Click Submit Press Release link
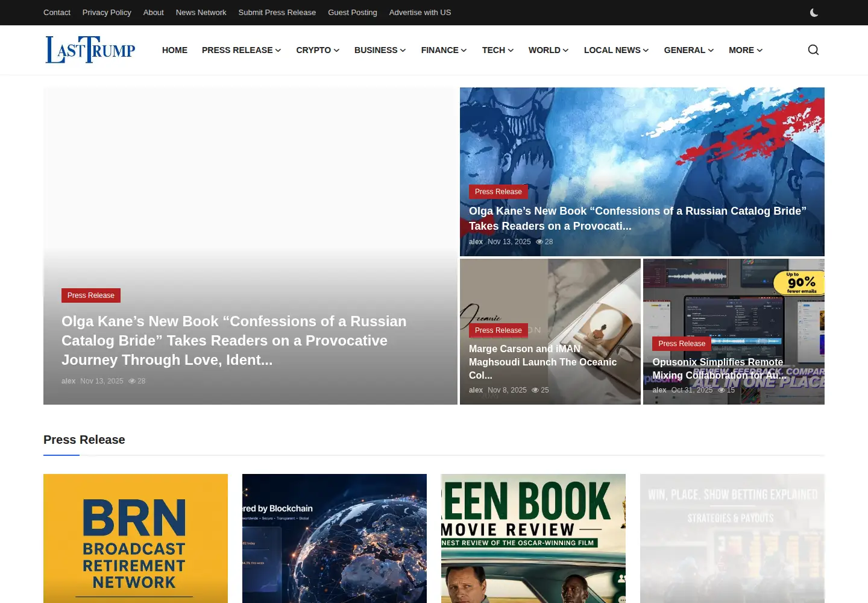The height and width of the screenshot is (603, 868). [277, 13]
